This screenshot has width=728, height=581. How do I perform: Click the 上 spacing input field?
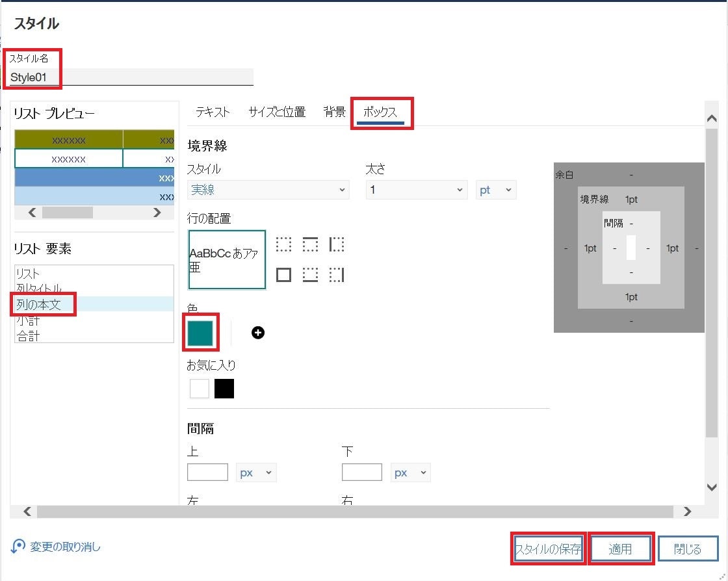click(207, 472)
